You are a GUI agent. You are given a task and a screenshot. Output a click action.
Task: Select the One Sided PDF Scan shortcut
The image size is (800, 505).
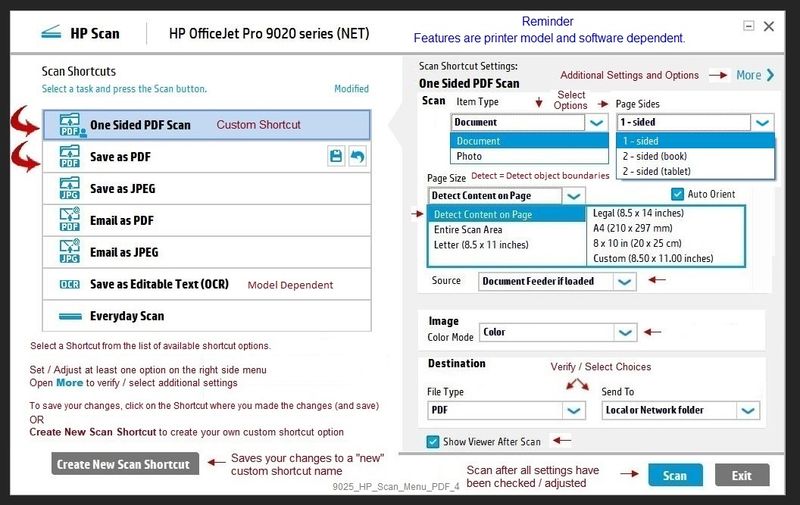(x=207, y=125)
